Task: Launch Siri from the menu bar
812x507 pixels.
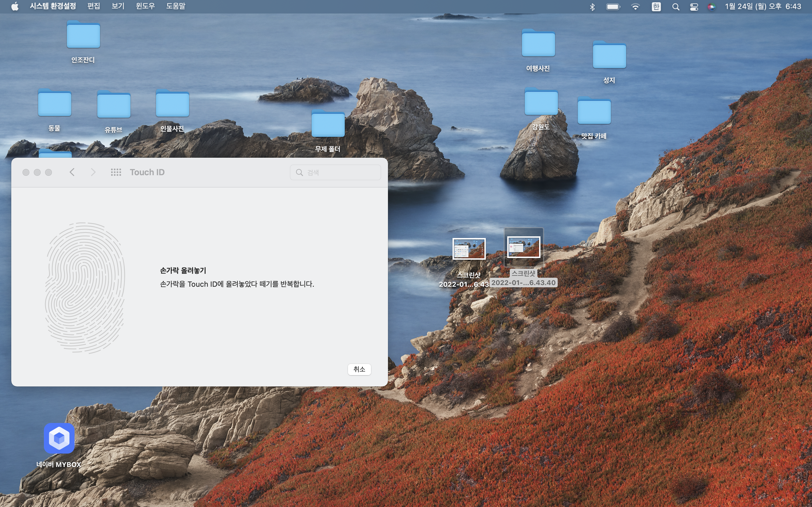Action: tap(711, 7)
